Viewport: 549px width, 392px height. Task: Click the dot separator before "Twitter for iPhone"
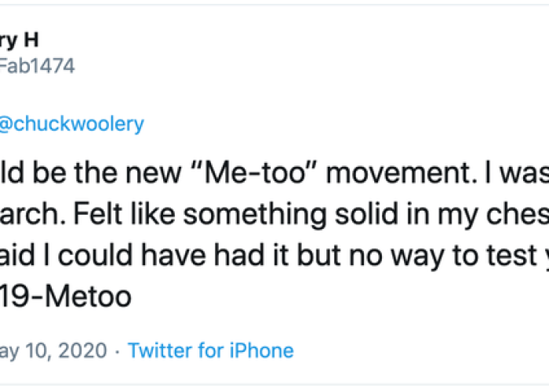117,350
